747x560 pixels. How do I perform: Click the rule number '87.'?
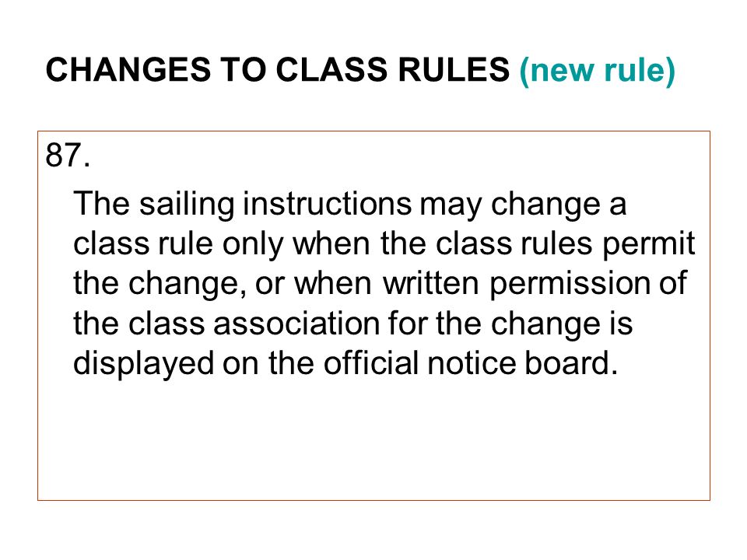point(68,156)
